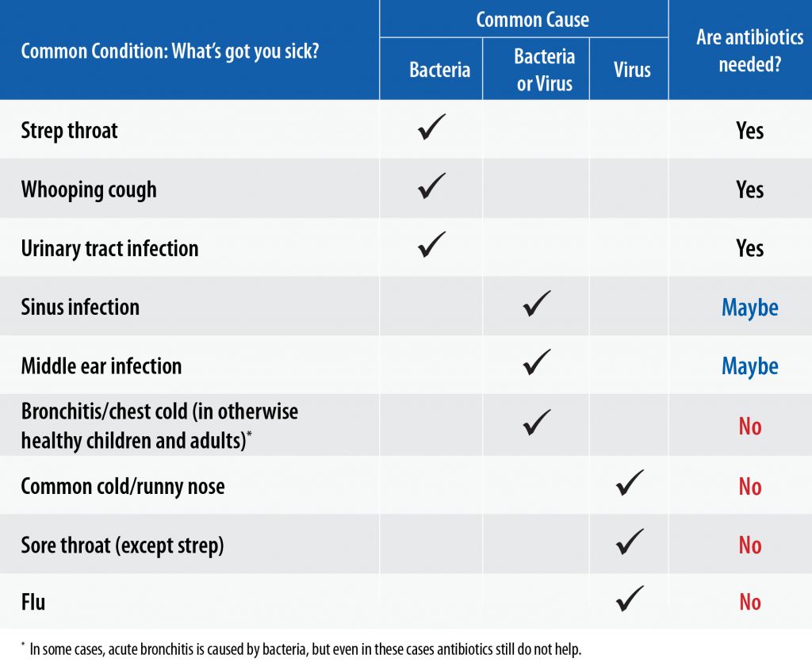Click the Common cold/runny nose checkmark
812x666 pixels.
pos(630,483)
